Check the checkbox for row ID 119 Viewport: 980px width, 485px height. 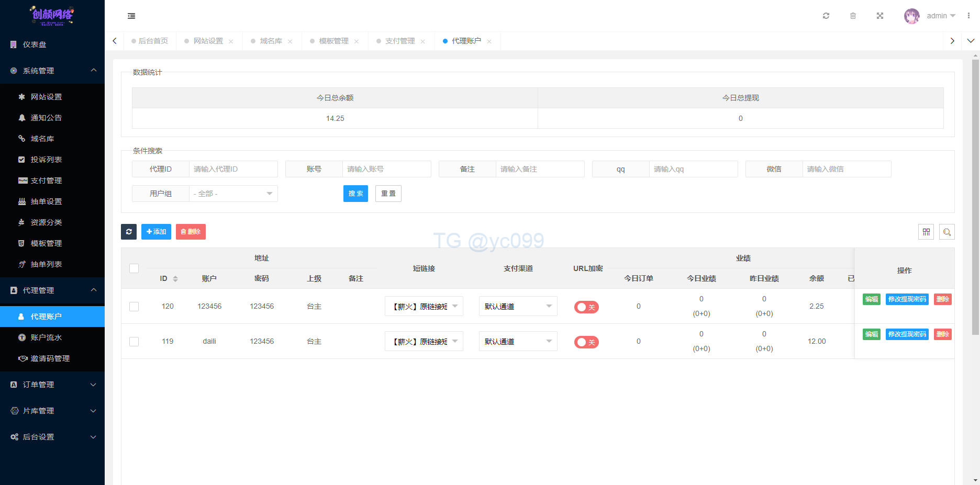(134, 342)
